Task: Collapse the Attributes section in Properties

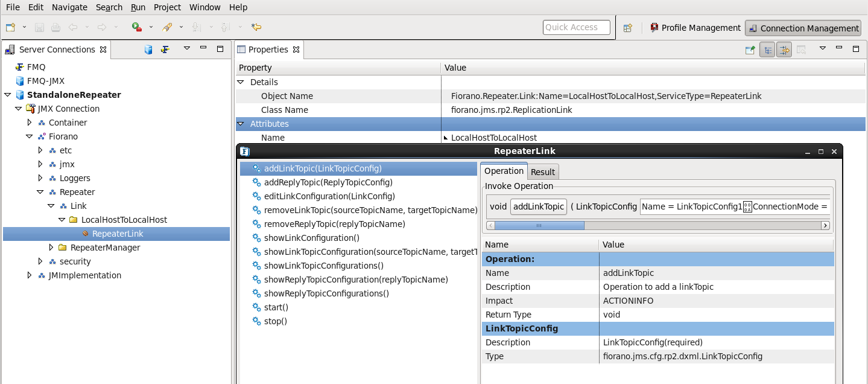Action: [x=240, y=124]
